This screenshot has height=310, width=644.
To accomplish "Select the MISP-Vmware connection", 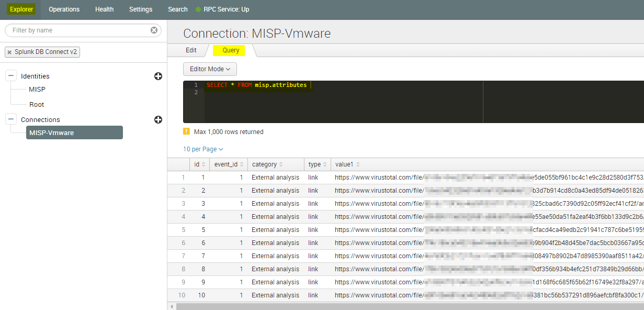I will (x=74, y=132).
